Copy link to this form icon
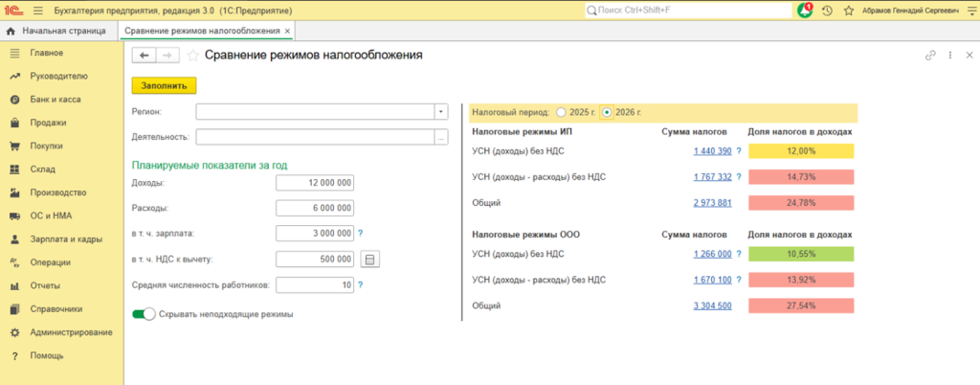Viewport: 980px width, 385px height. coord(929,56)
